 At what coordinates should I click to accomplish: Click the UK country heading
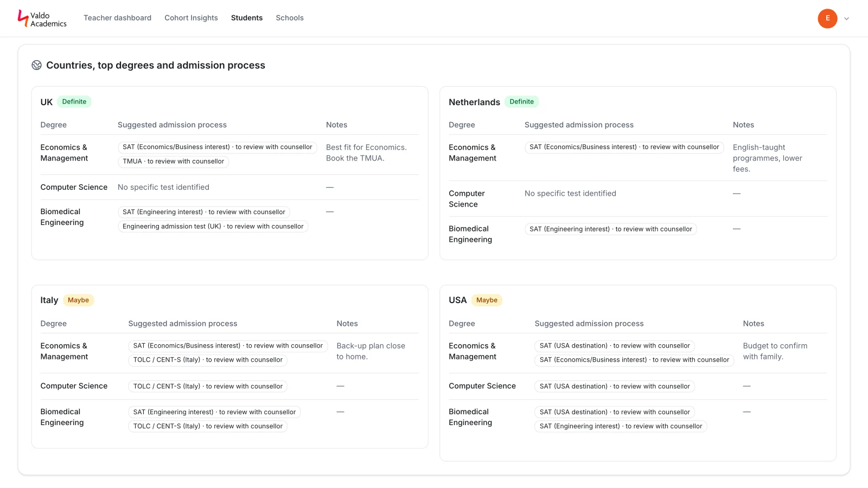[47, 102]
